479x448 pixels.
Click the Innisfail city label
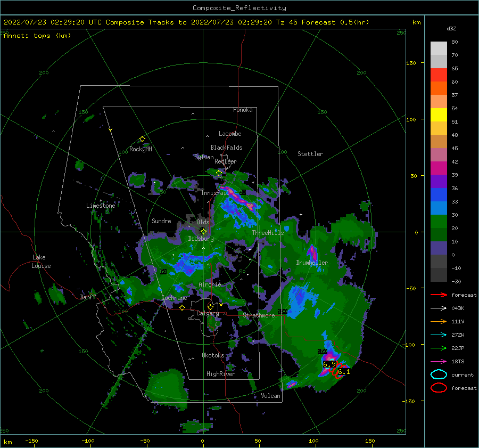(215, 193)
